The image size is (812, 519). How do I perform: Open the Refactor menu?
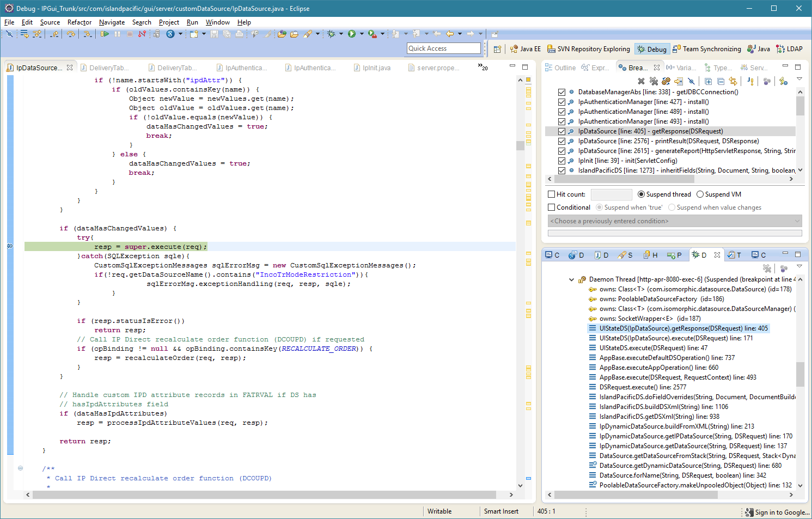[x=80, y=22]
